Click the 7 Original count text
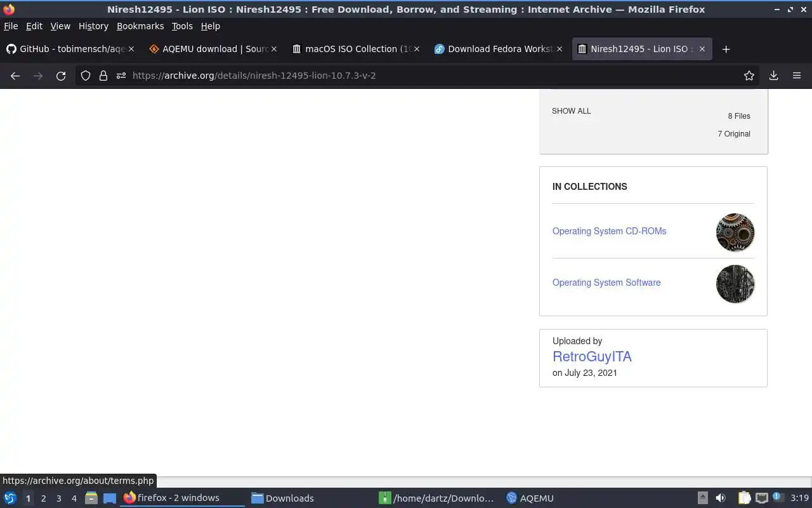This screenshot has height=508, width=812. 734,134
